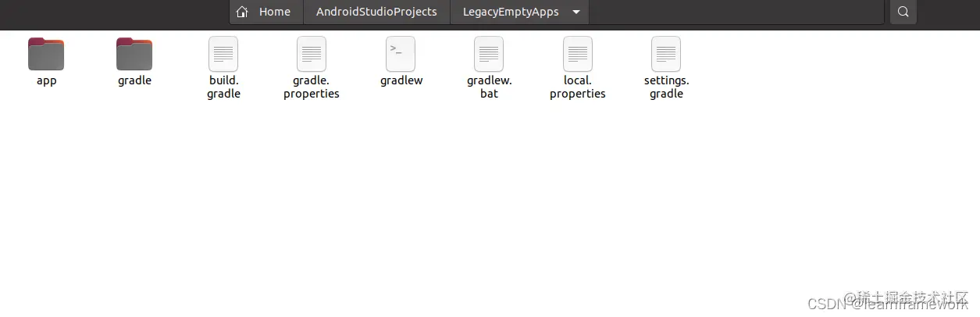Open the LegacyEmptyApps folder dropdown arrow
This screenshot has width=980, height=317.
tap(576, 12)
